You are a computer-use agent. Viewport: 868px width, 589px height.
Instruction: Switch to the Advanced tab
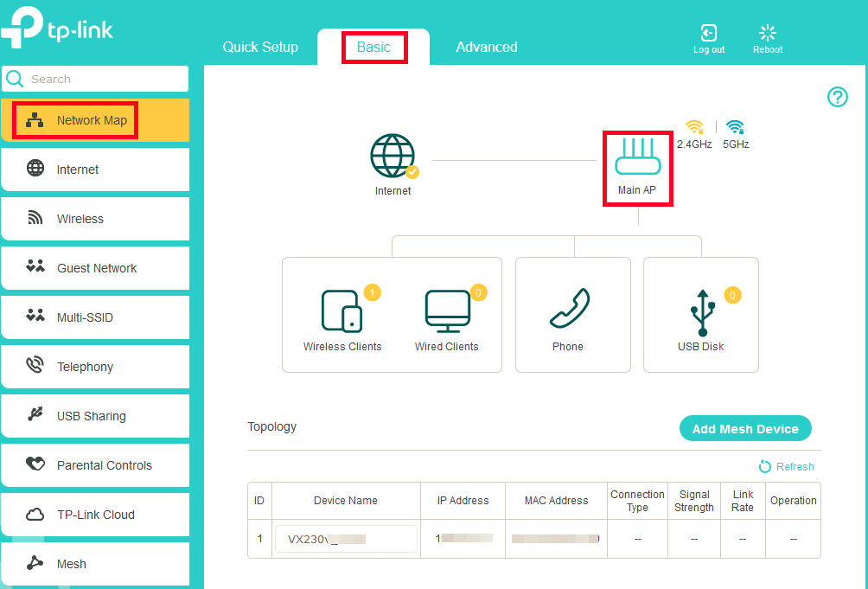pyautogui.click(x=487, y=47)
